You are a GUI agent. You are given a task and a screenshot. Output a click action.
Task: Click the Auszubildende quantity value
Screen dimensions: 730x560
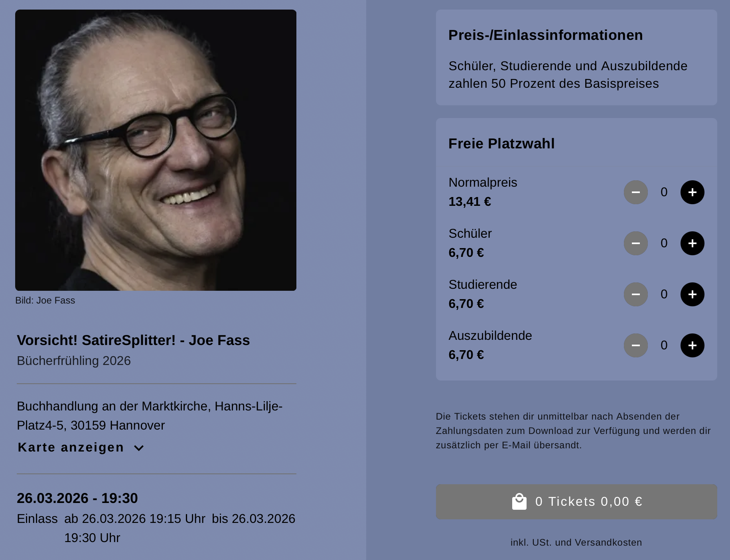point(664,345)
